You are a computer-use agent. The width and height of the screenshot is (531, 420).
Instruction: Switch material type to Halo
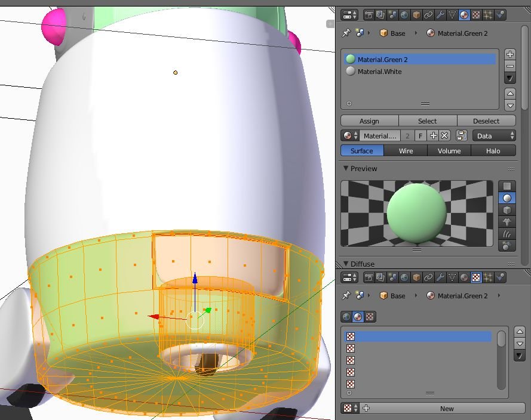tap(493, 151)
